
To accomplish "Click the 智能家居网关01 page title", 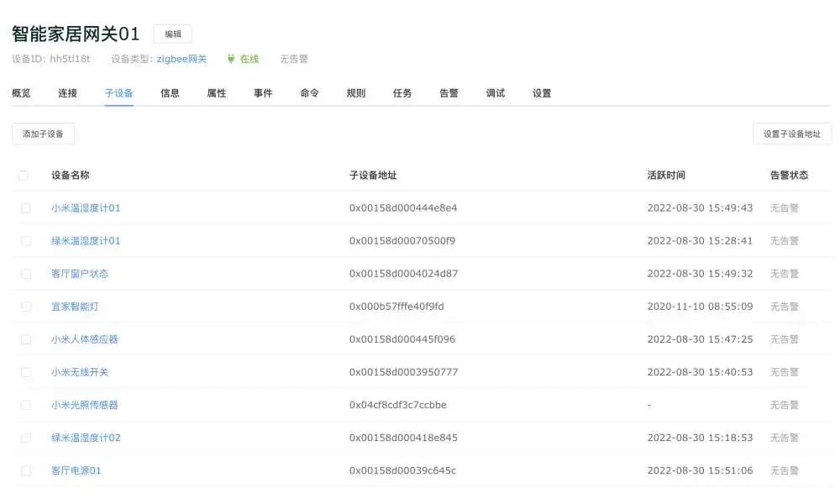I will pos(76,34).
